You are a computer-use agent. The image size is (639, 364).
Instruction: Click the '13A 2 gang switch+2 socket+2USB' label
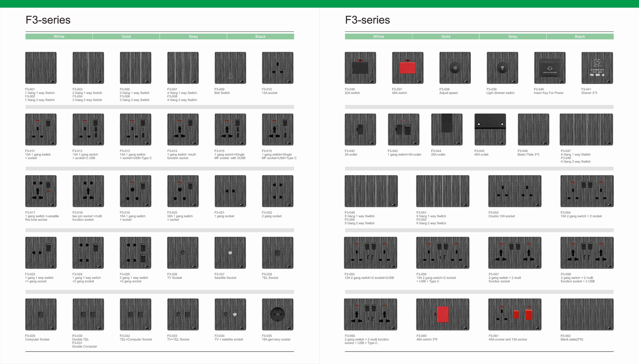click(x=369, y=278)
